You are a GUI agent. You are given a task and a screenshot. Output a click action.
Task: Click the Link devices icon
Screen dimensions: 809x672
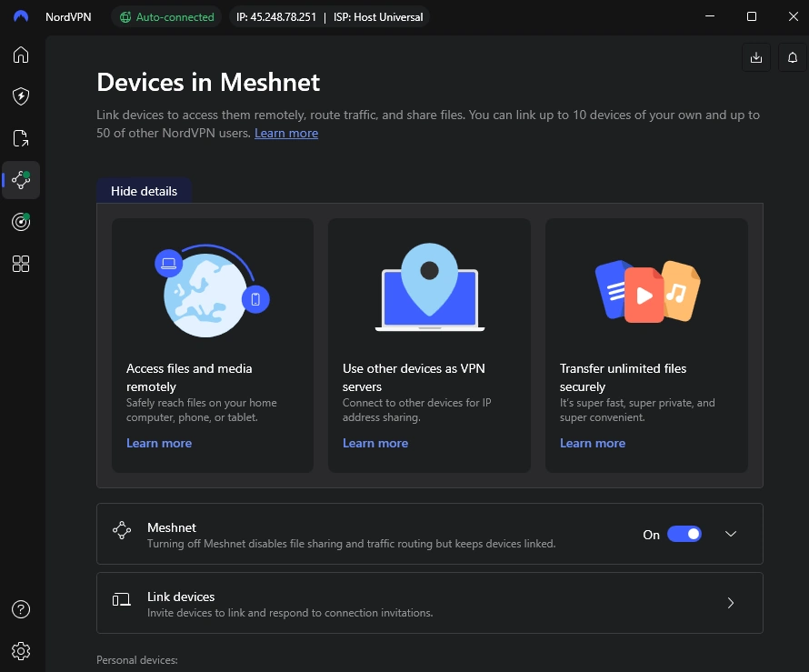[121, 600]
